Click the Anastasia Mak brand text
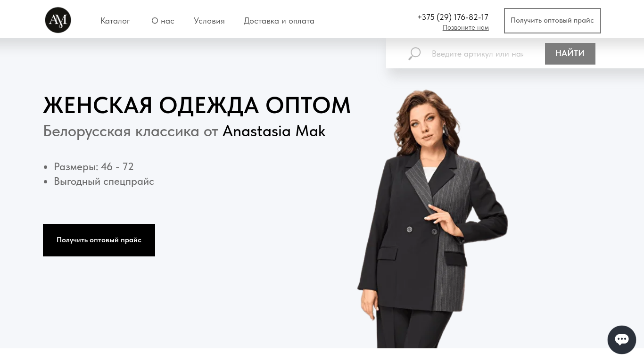The height and width of the screenshot is (362, 644). pos(274,131)
